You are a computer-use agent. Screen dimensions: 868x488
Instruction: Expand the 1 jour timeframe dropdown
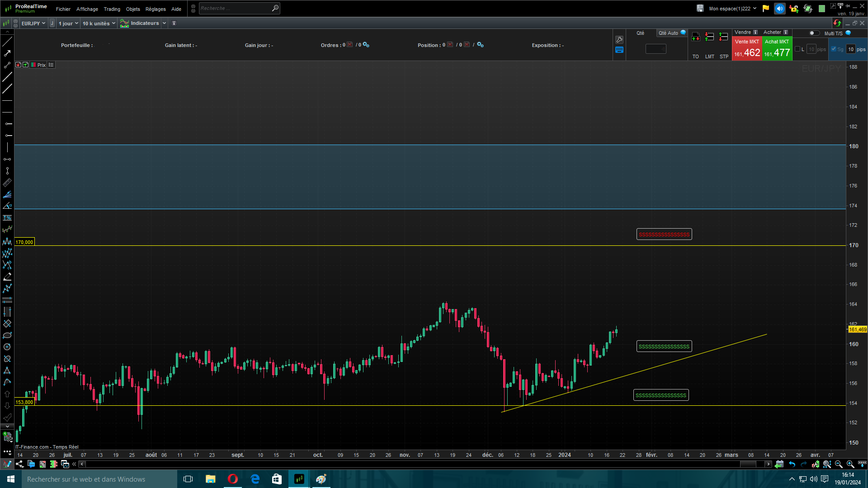coord(68,23)
